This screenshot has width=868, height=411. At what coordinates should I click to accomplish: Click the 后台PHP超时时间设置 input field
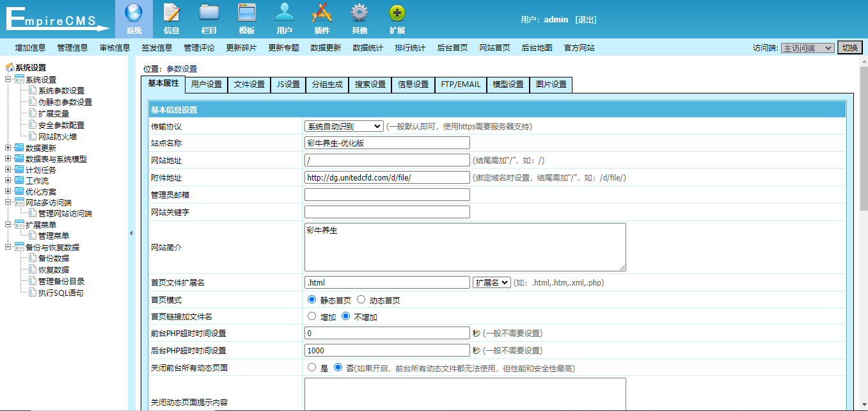pyautogui.click(x=387, y=350)
